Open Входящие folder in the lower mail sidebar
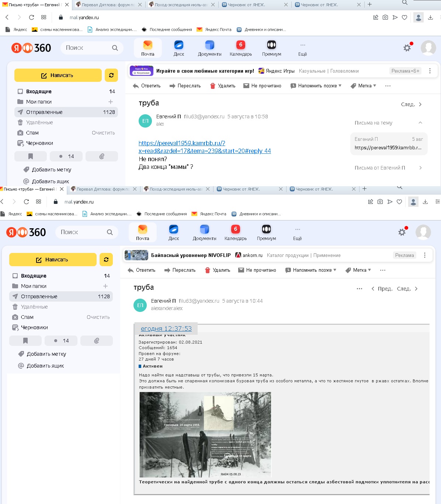The height and width of the screenshot is (504, 441). point(61,276)
